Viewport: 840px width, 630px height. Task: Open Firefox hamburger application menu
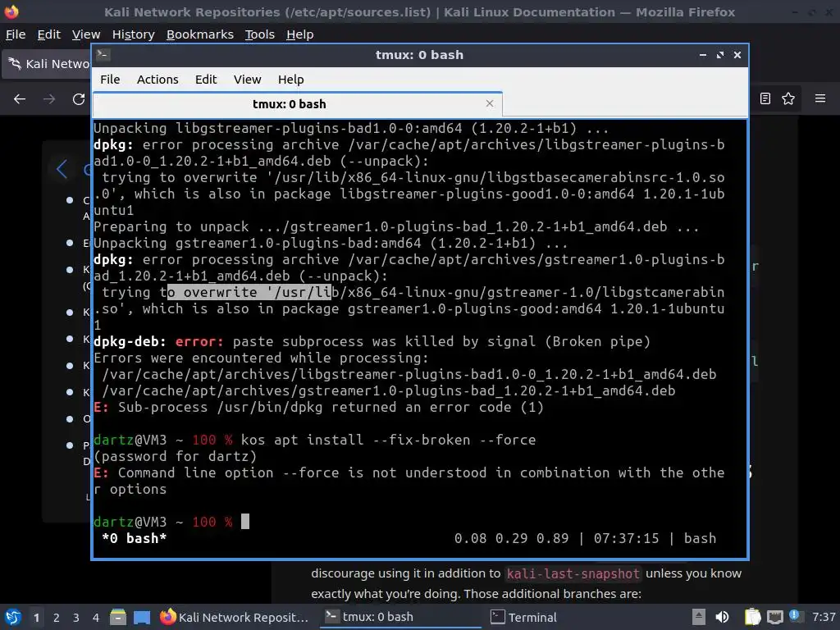(x=820, y=98)
